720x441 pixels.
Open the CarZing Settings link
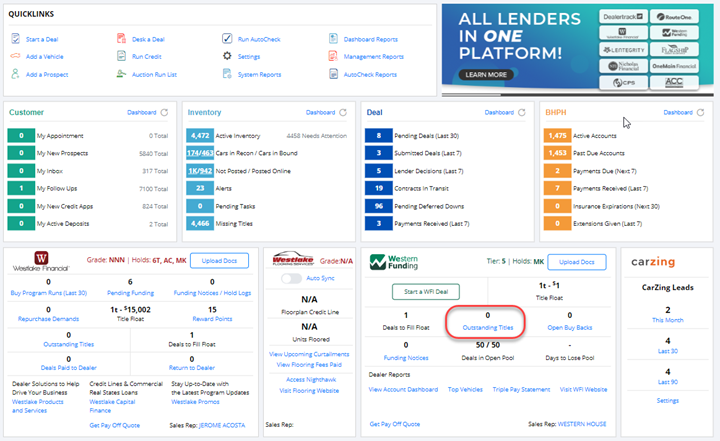(x=668, y=401)
